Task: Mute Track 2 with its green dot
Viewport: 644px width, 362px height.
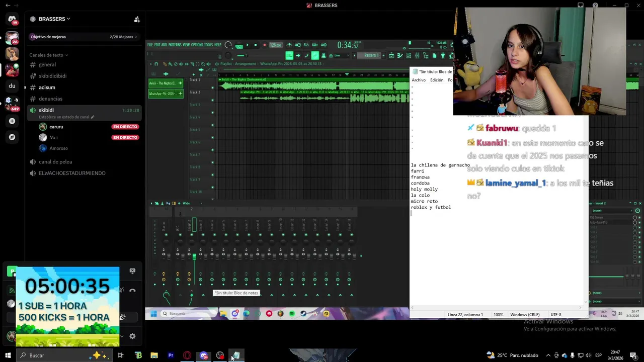Action: 212,100
